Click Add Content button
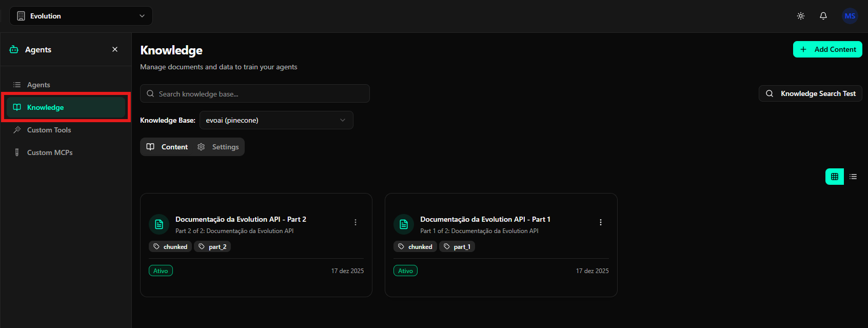Viewport: 868px width, 328px height. 827,49
